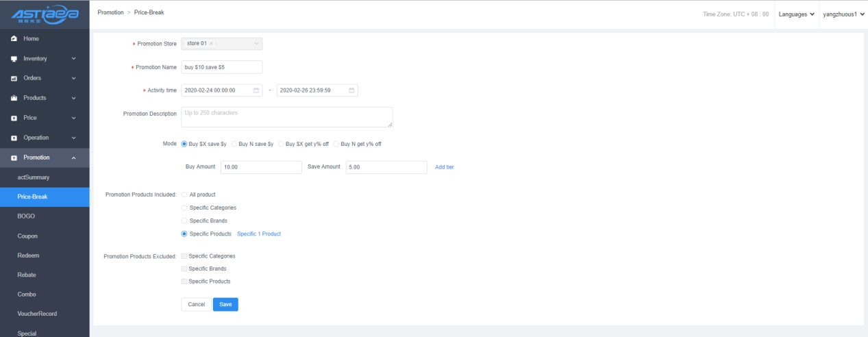Remove store 01 tag from Promotion Store
This screenshot has width=868, height=337.
pyautogui.click(x=211, y=44)
